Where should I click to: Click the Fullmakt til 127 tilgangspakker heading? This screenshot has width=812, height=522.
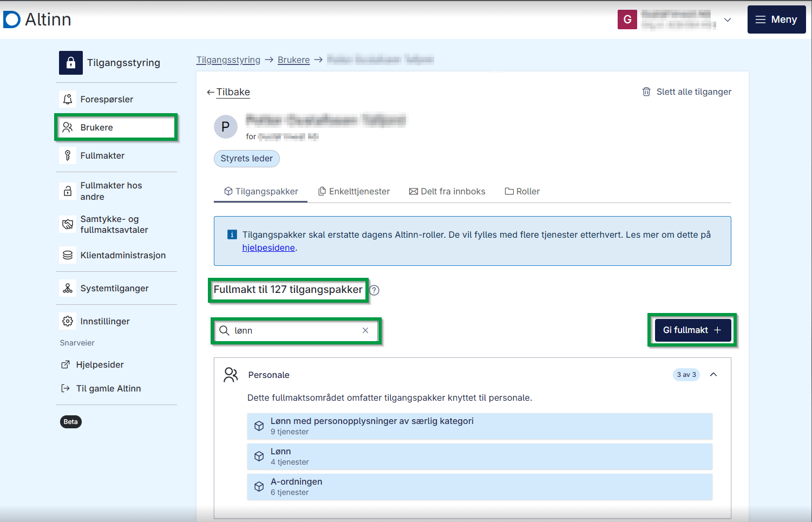coord(288,290)
